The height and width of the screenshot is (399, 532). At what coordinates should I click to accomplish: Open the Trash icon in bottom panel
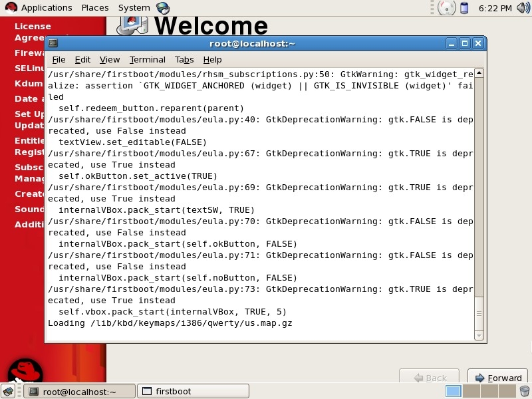[524, 391]
